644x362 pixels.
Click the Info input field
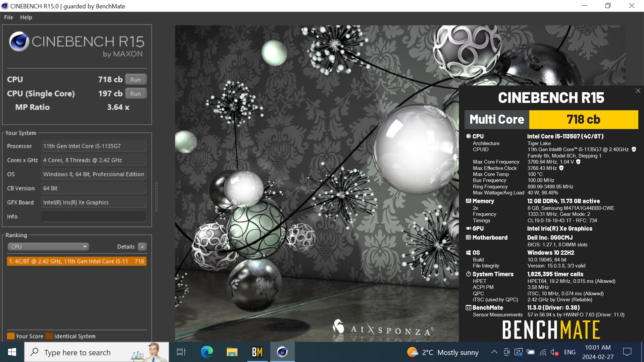pyautogui.click(x=94, y=217)
